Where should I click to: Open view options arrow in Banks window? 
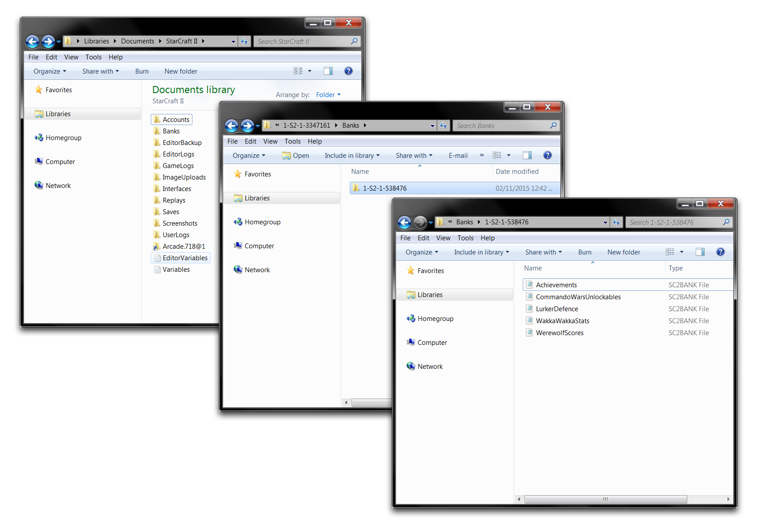tap(509, 155)
